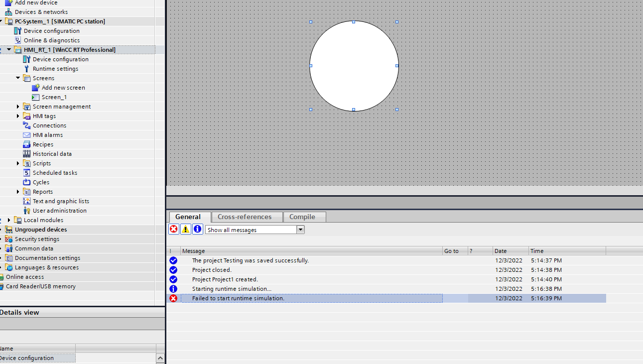Expand the HMI tags node
The height and width of the screenshot is (364, 643).
pyautogui.click(x=18, y=116)
